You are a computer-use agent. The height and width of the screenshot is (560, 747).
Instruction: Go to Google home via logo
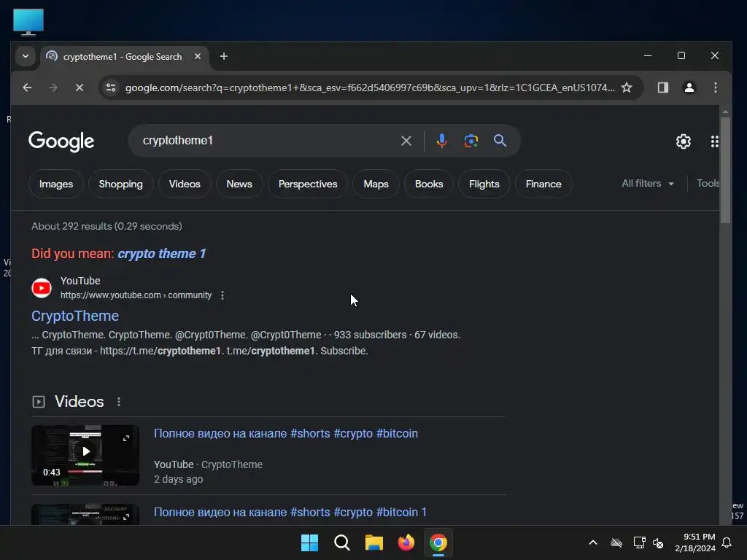tap(61, 141)
